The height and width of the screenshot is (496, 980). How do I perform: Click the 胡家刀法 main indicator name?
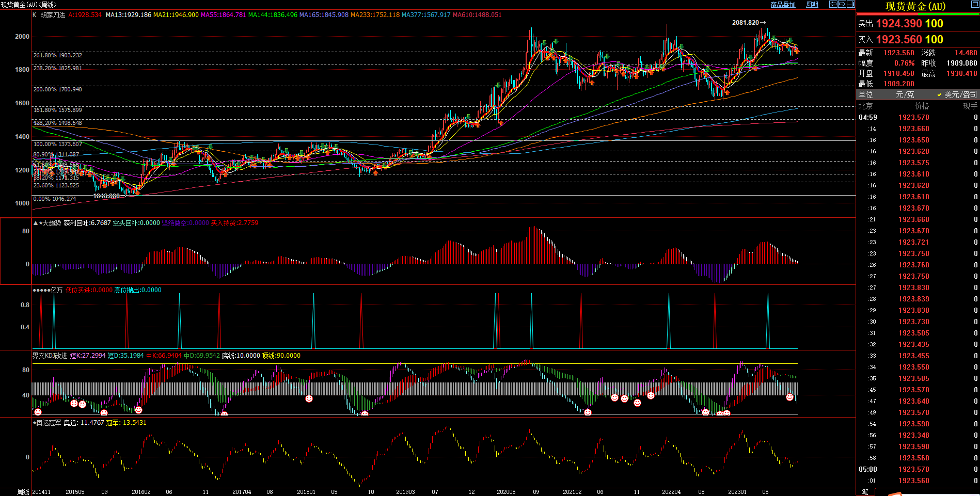pos(53,15)
